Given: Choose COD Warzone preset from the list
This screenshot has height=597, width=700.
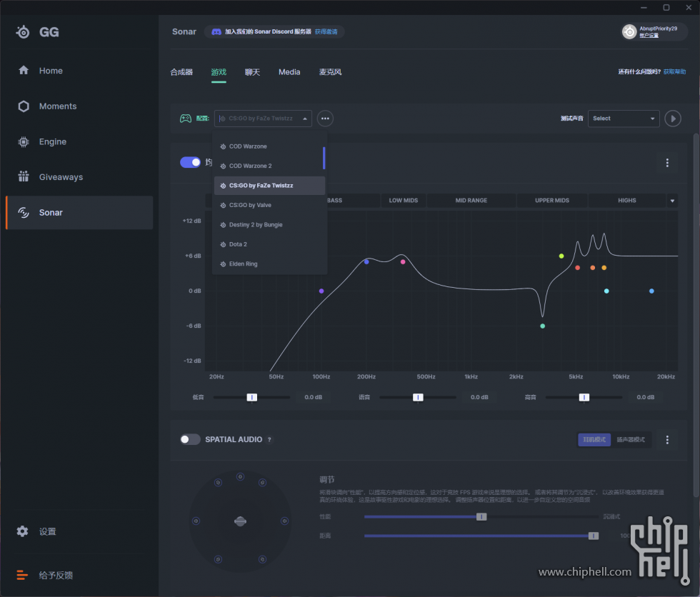Looking at the screenshot, I should (x=269, y=146).
